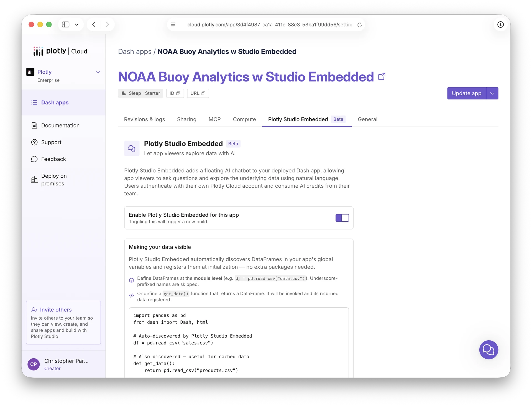The image size is (532, 406).
Task: Go back with the browser back arrow
Action: pyautogui.click(x=94, y=25)
